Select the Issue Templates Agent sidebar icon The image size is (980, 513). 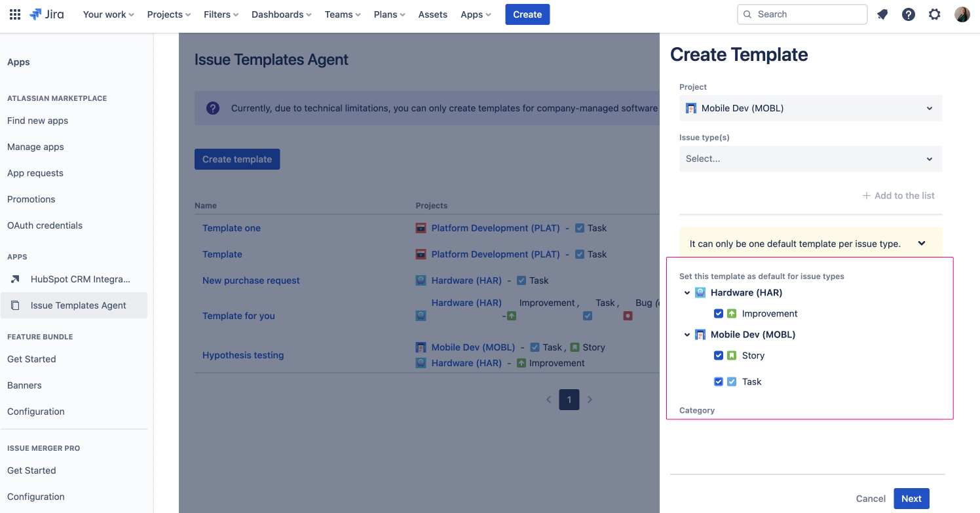coord(16,305)
